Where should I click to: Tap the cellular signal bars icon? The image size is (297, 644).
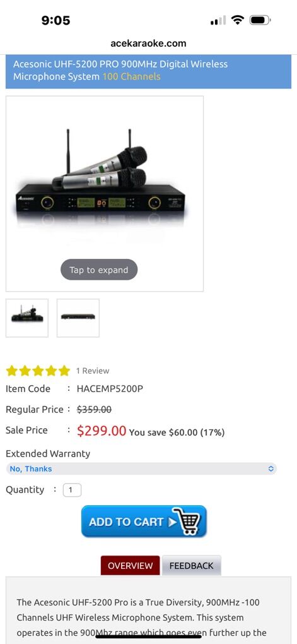point(218,20)
